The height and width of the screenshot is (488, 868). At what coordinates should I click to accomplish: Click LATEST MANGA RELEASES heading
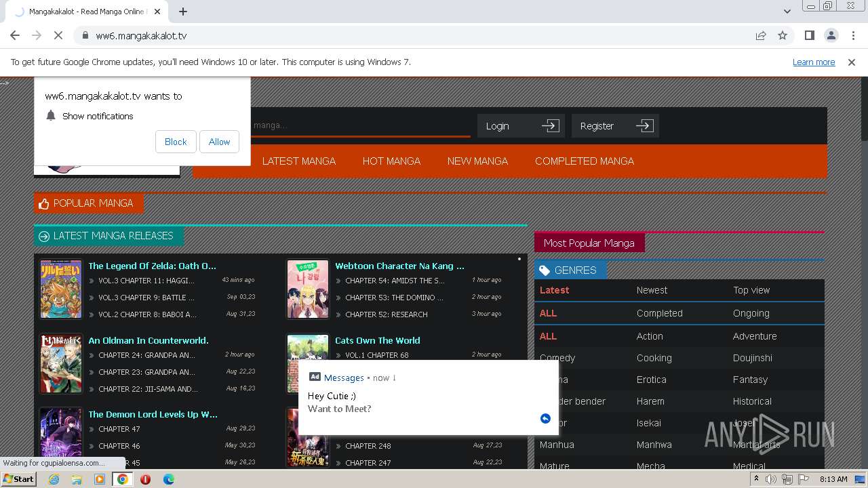[108, 236]
